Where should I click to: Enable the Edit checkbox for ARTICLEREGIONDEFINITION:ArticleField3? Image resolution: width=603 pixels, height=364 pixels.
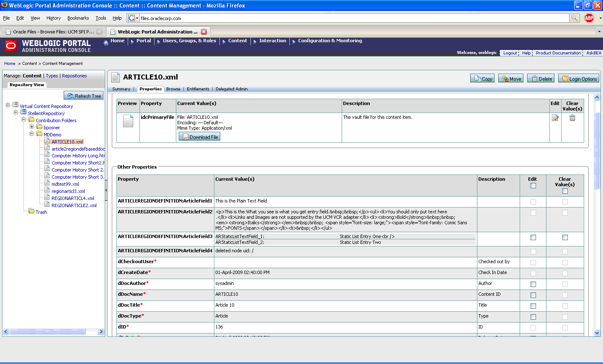click(x=533, y=237)
